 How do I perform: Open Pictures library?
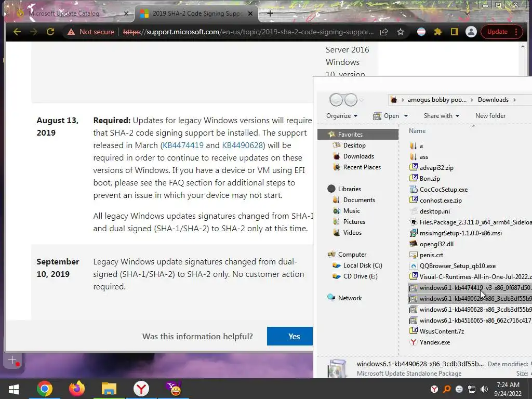(354, 221)
